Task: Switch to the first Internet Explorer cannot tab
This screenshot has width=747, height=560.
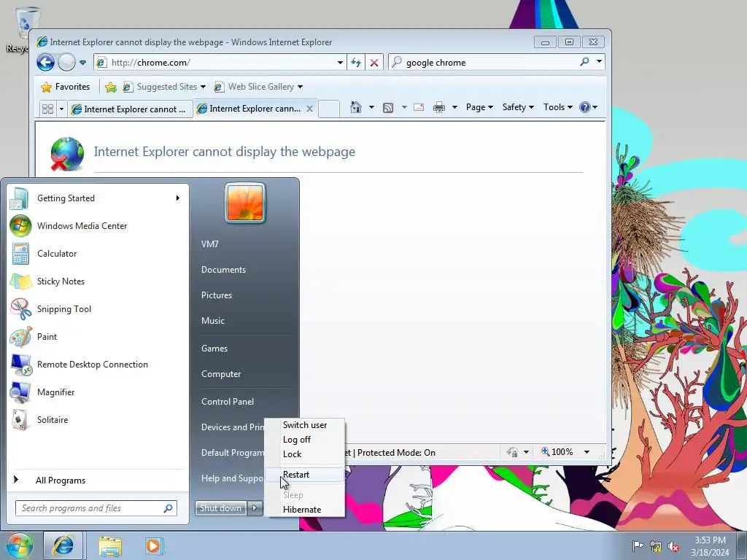Action: (x=130, y=109)
